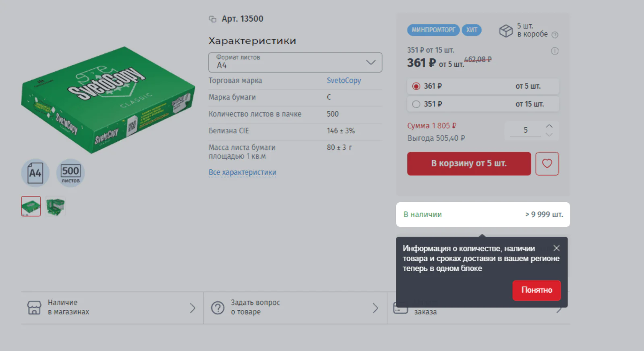Select second product thumbnail with paper stacks
This screenshot has width=644, height=351.
coord(55,206)
